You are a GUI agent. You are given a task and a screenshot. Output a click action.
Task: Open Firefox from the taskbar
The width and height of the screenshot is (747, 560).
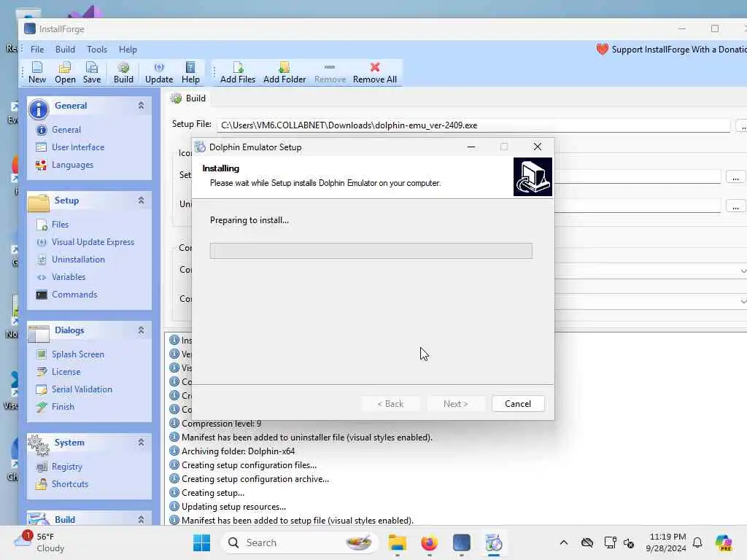coord(429,542)
